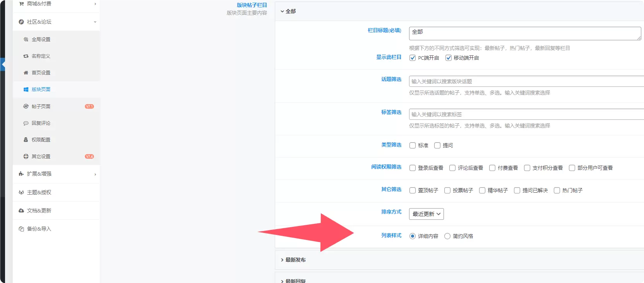Click the 阅读权限筛选 label

click(x=386, y=167)
